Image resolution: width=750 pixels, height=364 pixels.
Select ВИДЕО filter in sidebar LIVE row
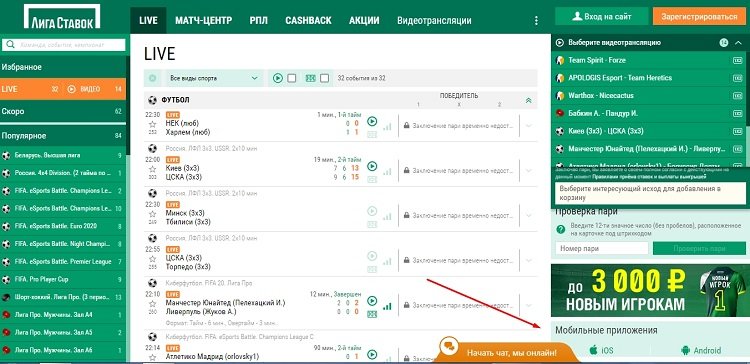84,89
